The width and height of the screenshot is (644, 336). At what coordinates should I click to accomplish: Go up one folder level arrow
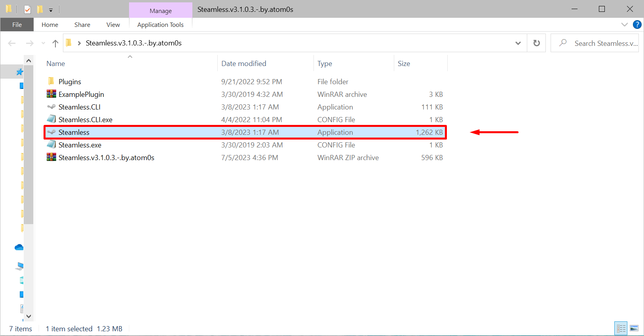[55, 43]
